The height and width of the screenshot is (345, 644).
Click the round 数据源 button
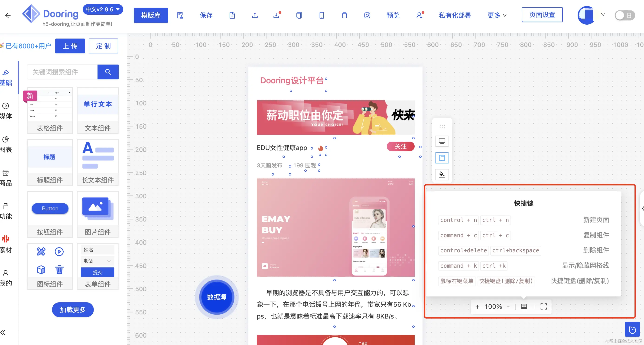pos(217,297)
